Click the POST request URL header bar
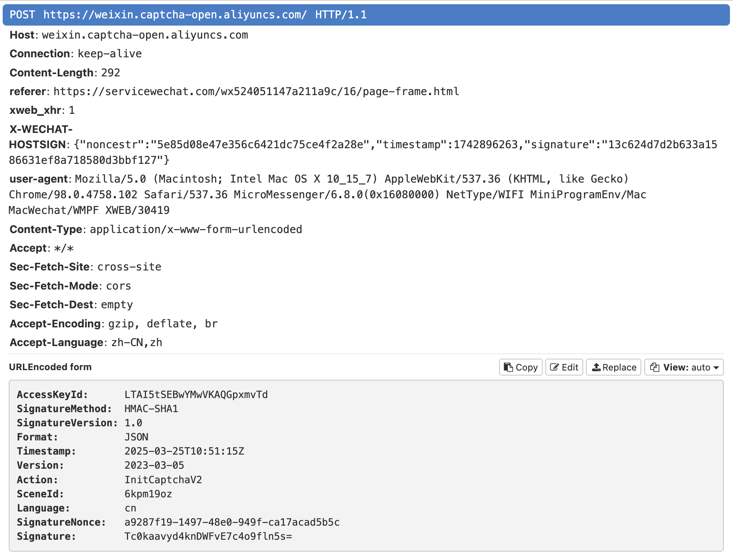 pyautogui.click(x=366, y=15)
